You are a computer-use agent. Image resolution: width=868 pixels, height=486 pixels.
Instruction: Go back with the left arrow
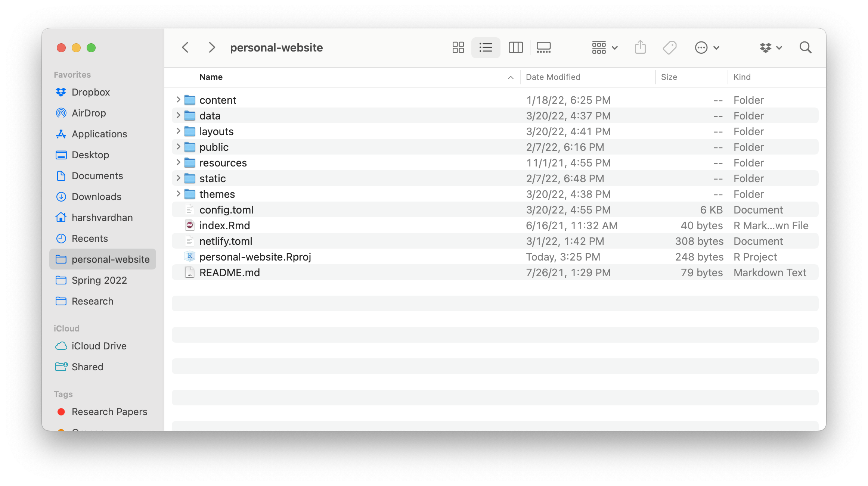point(185,47)
